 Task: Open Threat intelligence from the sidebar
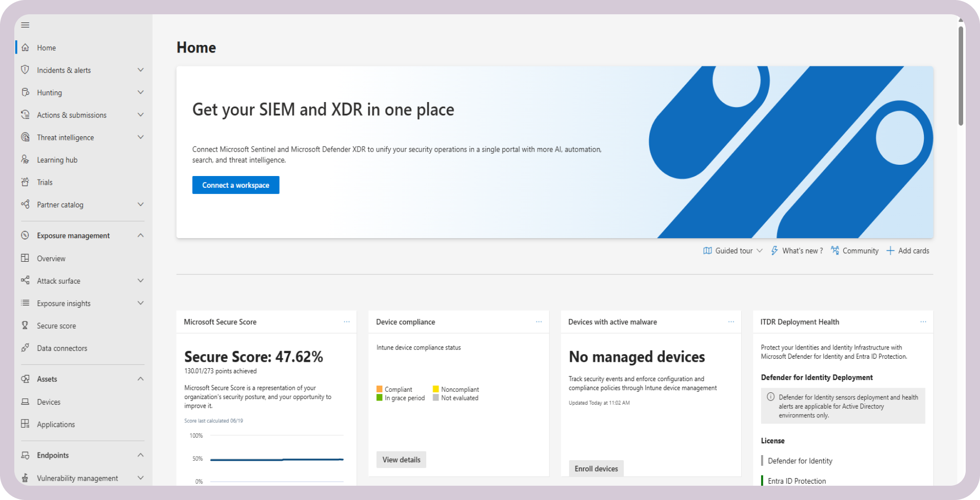(x=65, y=137)
